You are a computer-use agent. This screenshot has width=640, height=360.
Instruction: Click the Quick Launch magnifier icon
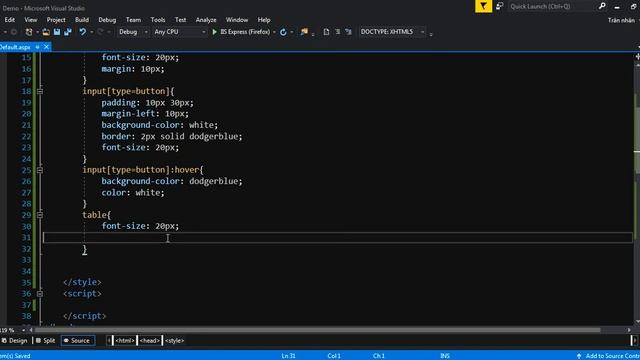[x=602, y=6]
